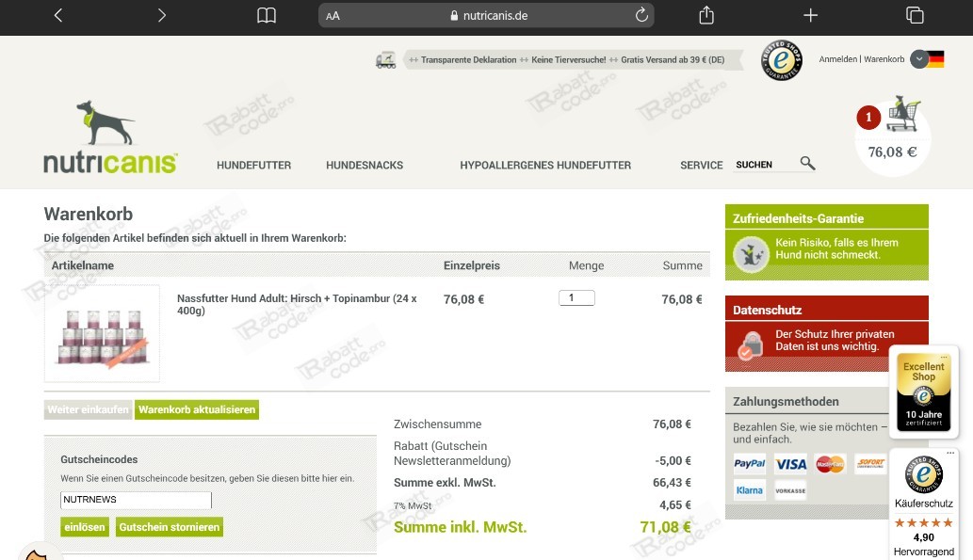Image resolution: width=973 pixels, height=560 pixels.
Task: Open Safari bookmarks book icon
Action: (x=267, y=15)
